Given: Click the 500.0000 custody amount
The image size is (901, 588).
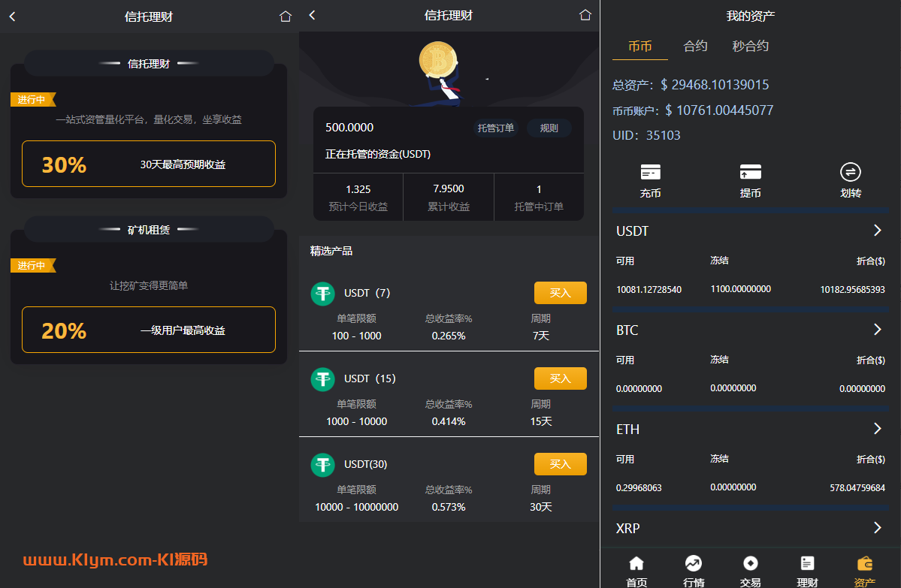Looking at the screenshot, I should coord(349,128).
